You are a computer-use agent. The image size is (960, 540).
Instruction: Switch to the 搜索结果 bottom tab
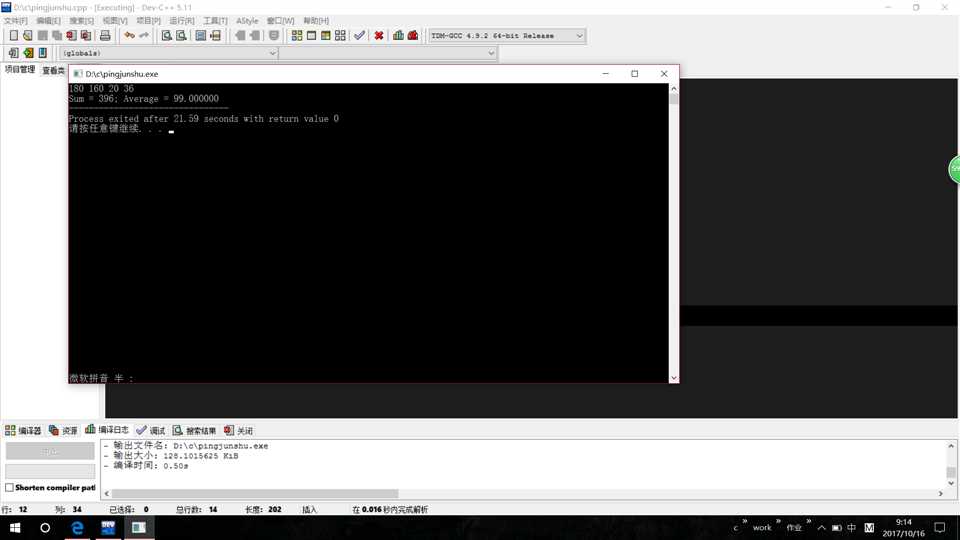coord(195,430)
